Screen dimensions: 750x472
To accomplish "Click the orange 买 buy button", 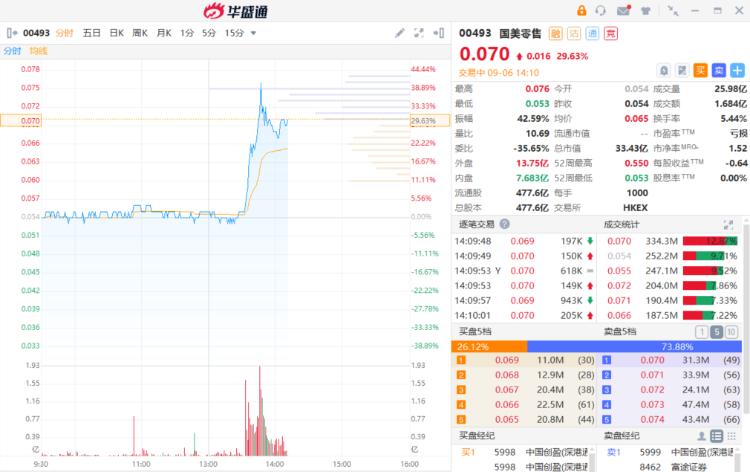I will [700, 71].
